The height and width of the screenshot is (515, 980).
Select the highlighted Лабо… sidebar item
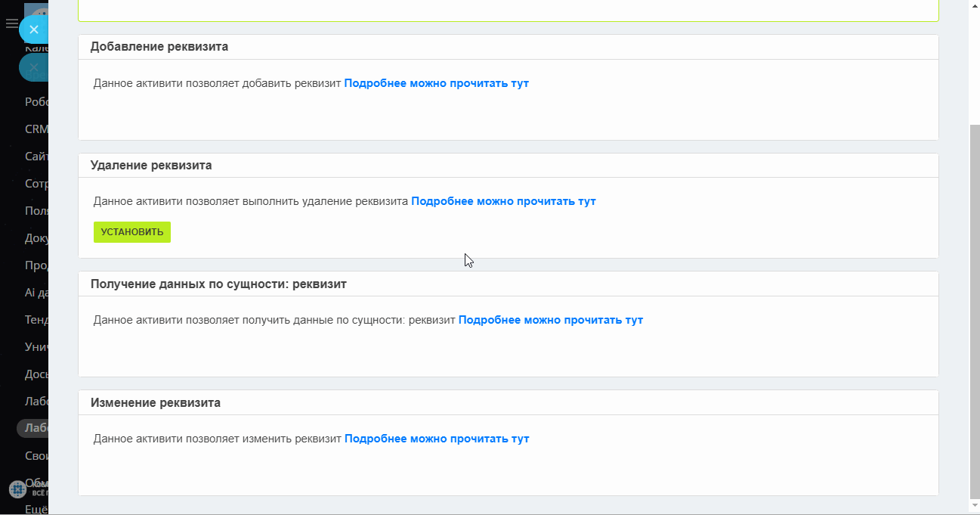pos(33,428)
